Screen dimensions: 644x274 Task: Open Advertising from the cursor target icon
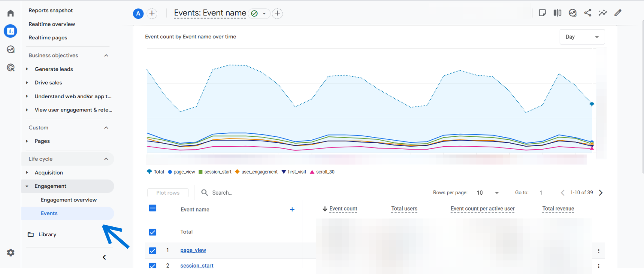coord(11,68)
